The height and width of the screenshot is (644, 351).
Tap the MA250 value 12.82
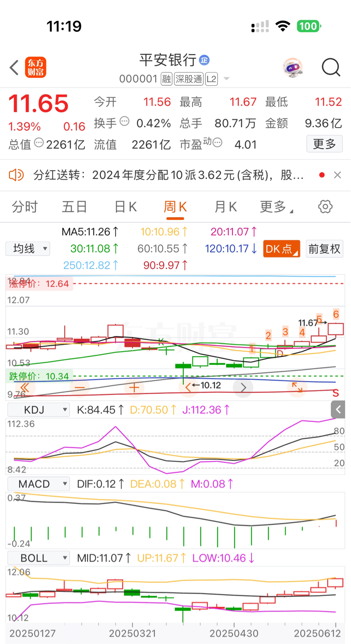click(91, 265)
